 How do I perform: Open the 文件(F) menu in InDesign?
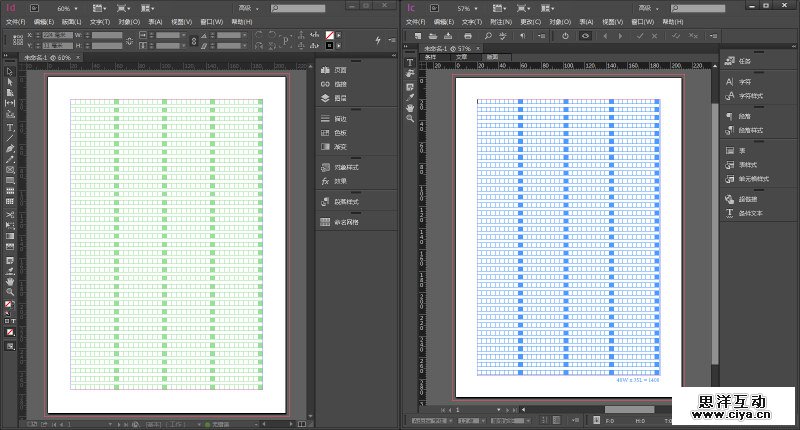[x=15, y=20]
